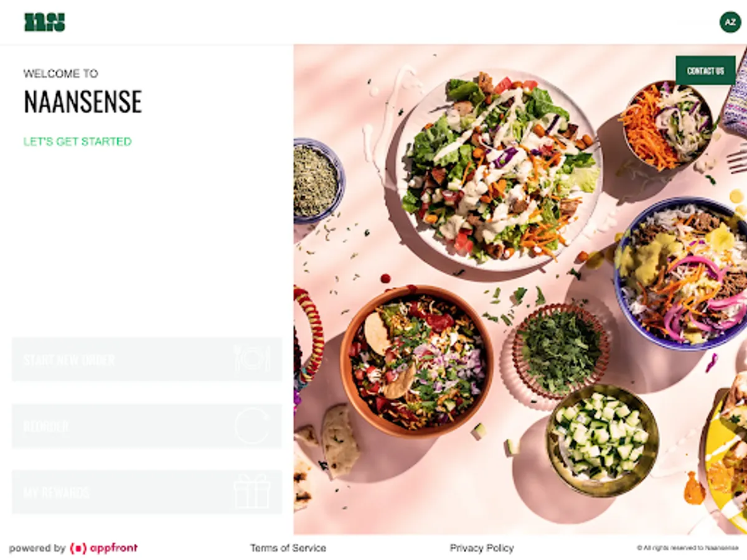Click the powered by appfront text
The width and height of the screenshot is (747, 560).
click(x=73, y=548)
